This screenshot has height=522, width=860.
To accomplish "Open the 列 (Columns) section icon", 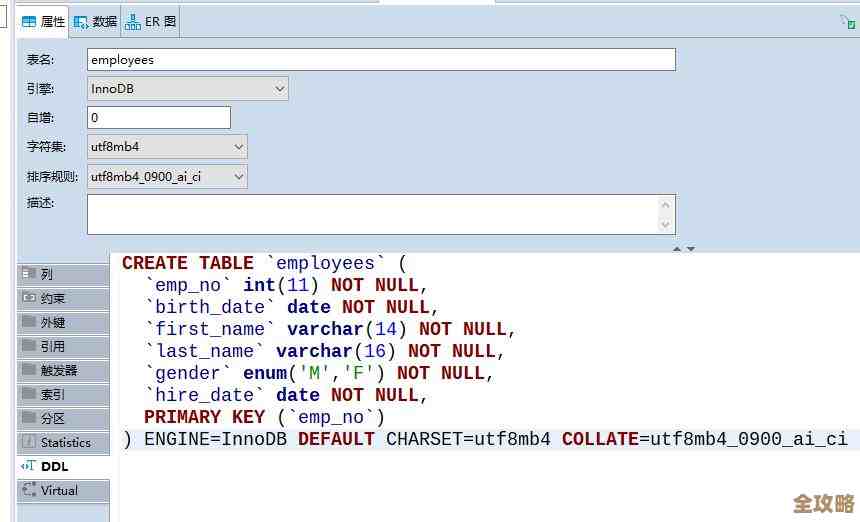I will 29,274.
